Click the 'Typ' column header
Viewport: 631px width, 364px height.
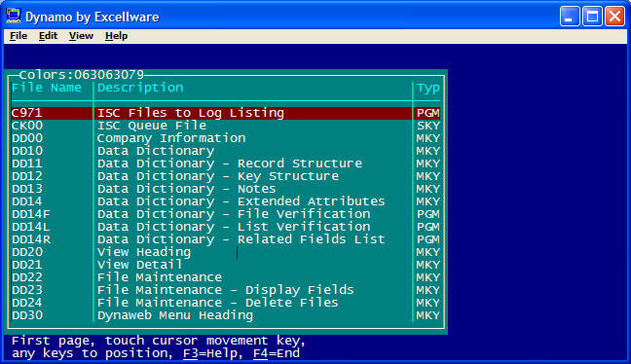click(x=428, y=89)
